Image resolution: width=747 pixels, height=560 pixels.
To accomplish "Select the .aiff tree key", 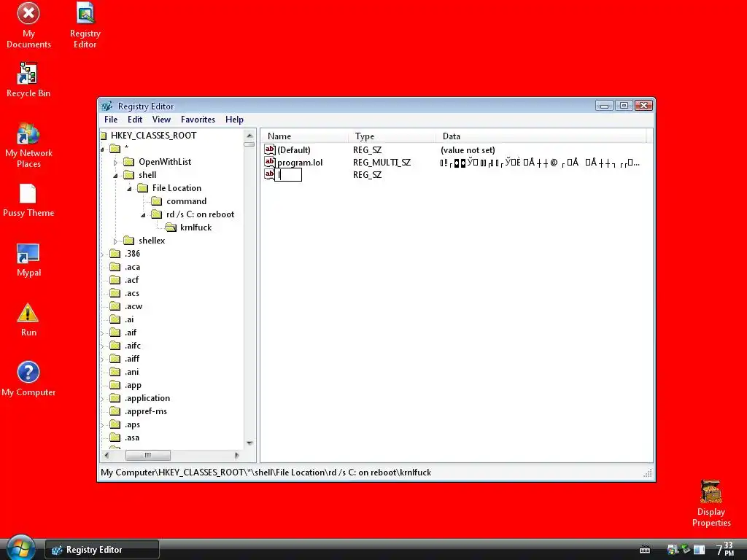I will point(132,359).
